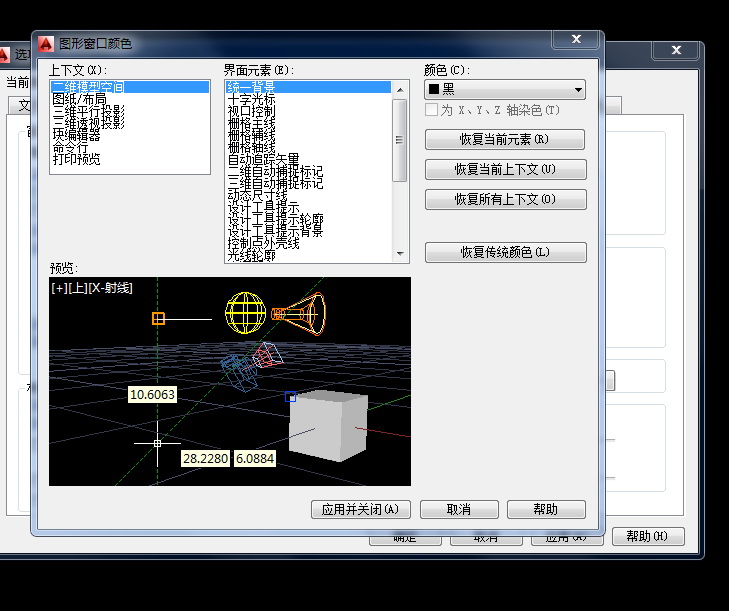The width and height of the screenshot is (729, 611).
Task: Click the 28.2280 tooltip in preview
Action: (x=205, y=458)
